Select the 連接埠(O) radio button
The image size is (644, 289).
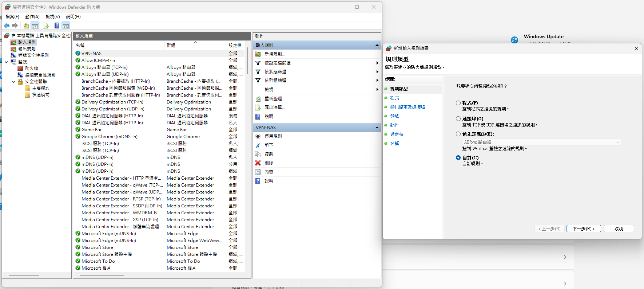click(x=458, y=119)
